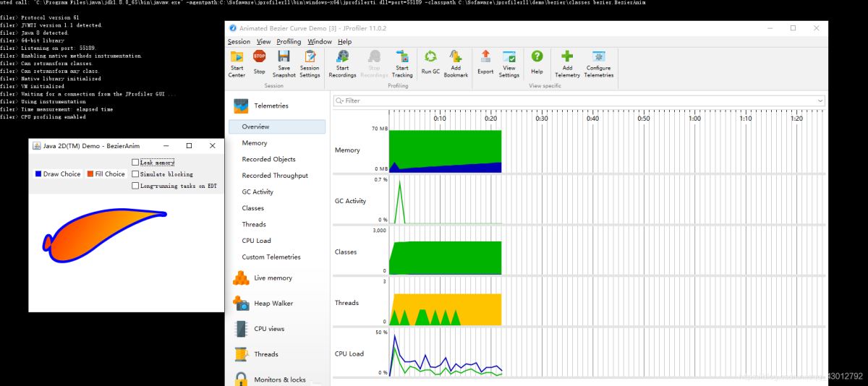This screenshot has width=868, height=386.
Task: Open the Window menu
Action: point(320,42)
